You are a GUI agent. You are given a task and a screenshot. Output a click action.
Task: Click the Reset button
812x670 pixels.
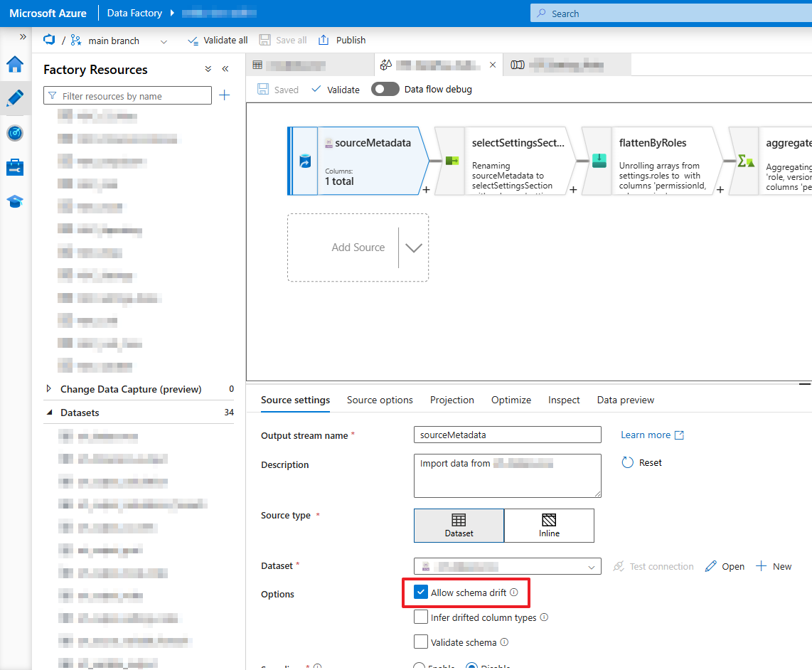(x=641, y=463)
